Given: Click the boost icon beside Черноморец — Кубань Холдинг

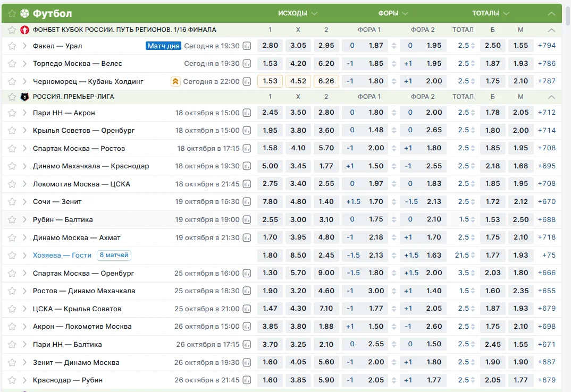Looking at the screenshot, I should [x=175, y=82].
